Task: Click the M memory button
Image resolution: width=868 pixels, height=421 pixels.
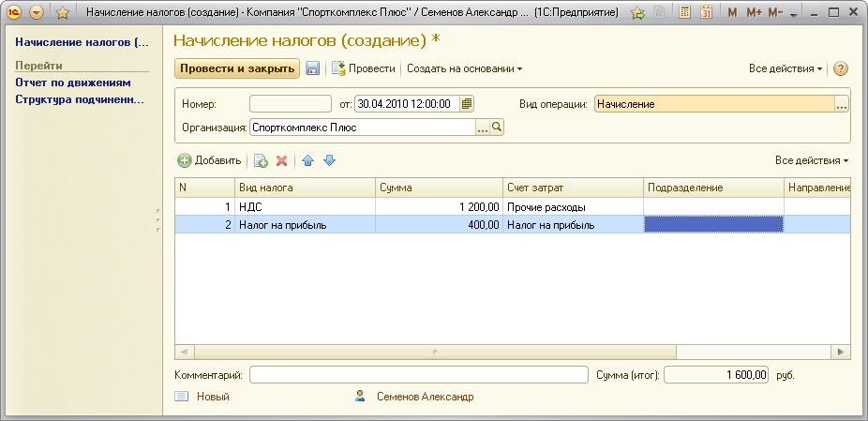Action: pos(732,12)
